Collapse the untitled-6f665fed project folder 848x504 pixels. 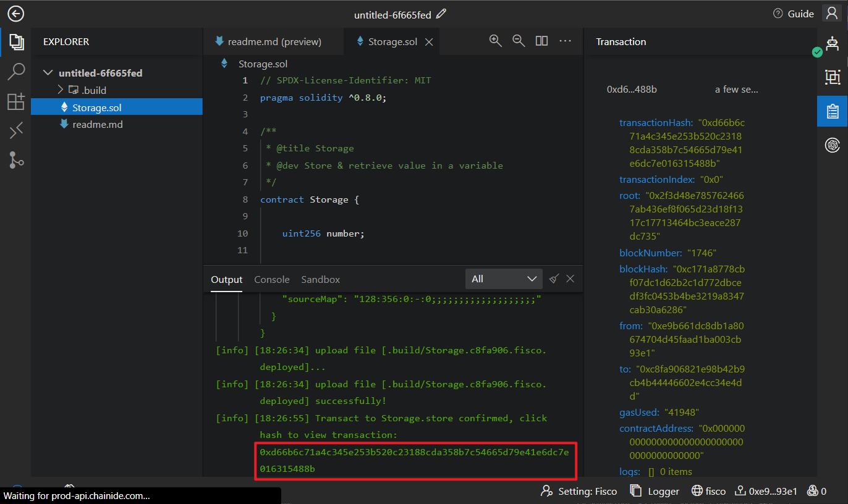[48, 73]
